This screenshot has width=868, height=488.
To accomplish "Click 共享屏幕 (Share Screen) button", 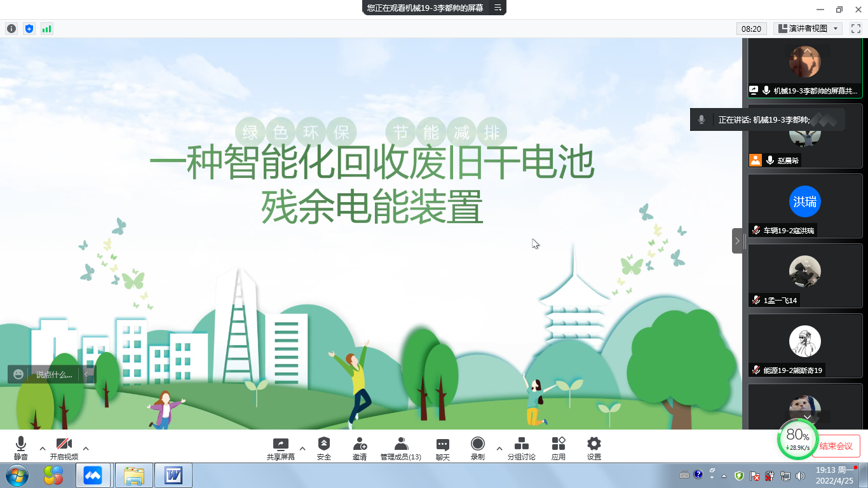I will point(280,444).
